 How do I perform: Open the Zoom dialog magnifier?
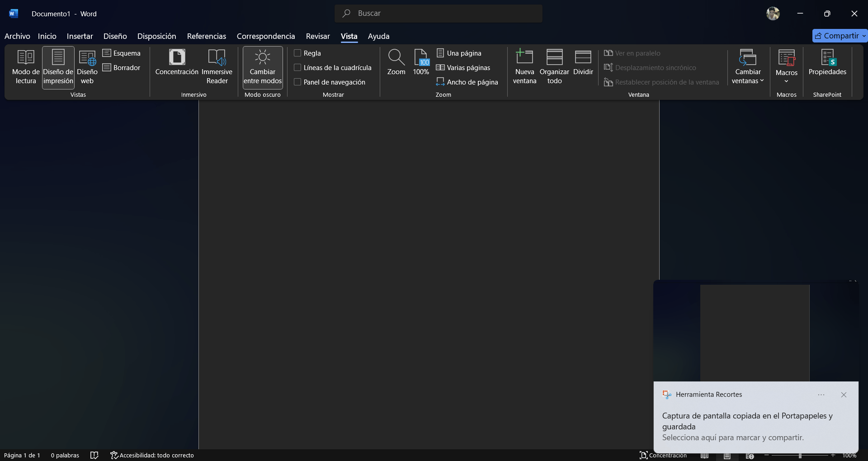pos(396,63)
